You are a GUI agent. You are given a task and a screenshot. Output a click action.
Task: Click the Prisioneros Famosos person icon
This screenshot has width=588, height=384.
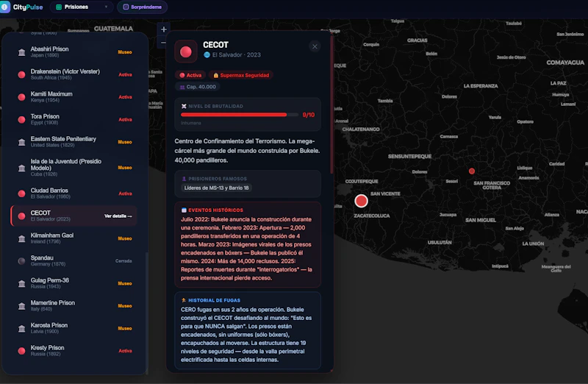coord(184,179)
